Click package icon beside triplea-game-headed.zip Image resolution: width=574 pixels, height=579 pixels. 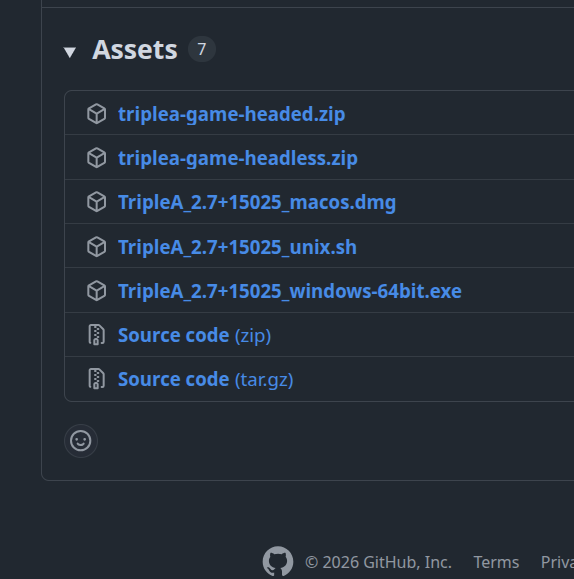tap(97, 114)
